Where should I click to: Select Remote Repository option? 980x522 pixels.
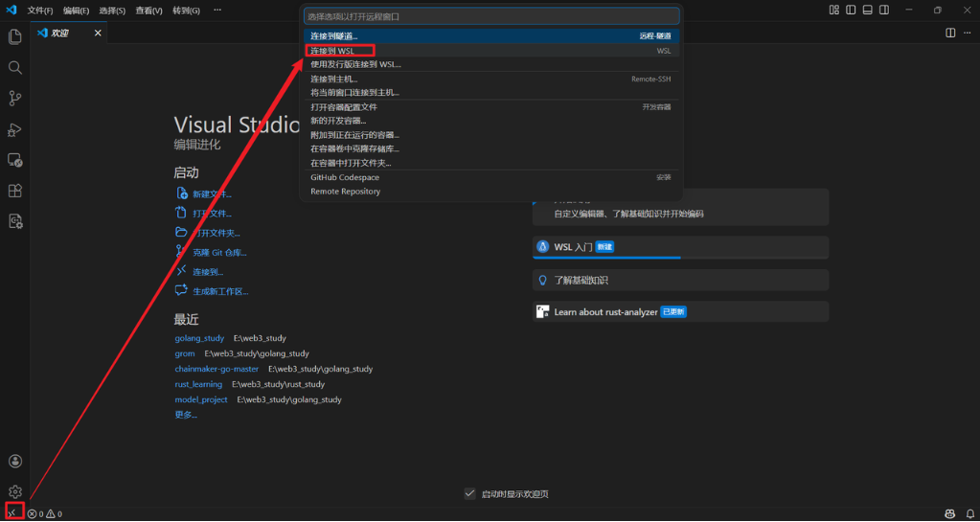click(491, 192)
